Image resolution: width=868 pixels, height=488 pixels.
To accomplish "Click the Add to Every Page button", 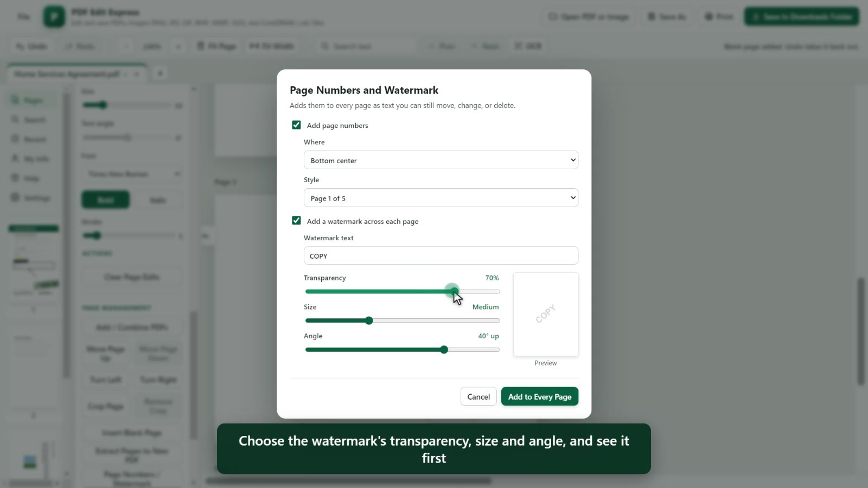I will click(540, 396).
